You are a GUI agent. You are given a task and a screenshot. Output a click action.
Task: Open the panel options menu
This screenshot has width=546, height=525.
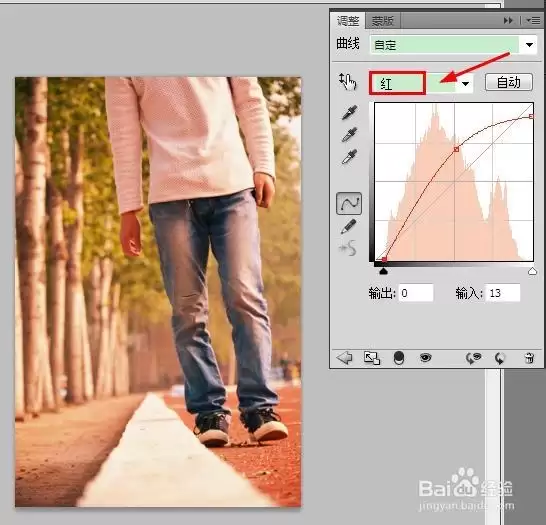tap(533, 21)
